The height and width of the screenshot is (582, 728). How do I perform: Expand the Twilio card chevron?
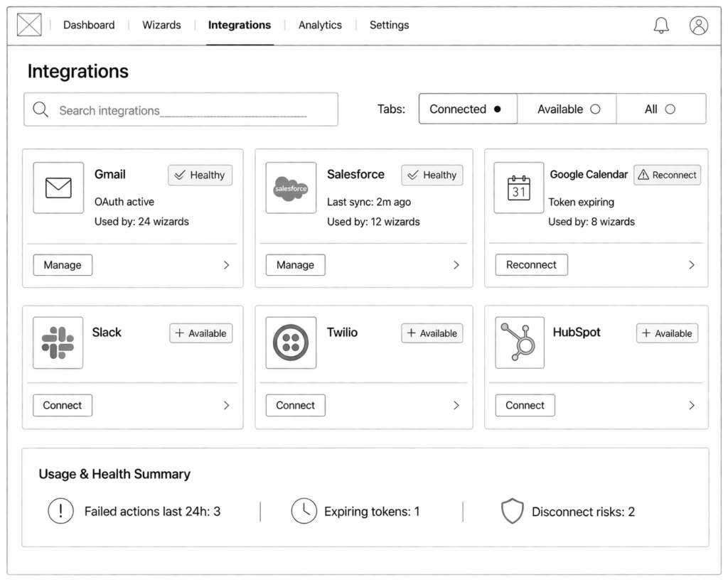tap(456, 405)
